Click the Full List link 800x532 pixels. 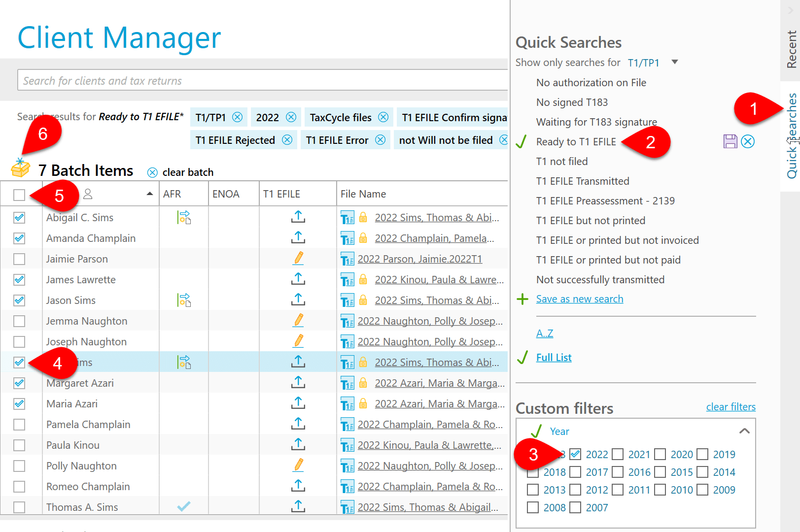coord(554,358)
